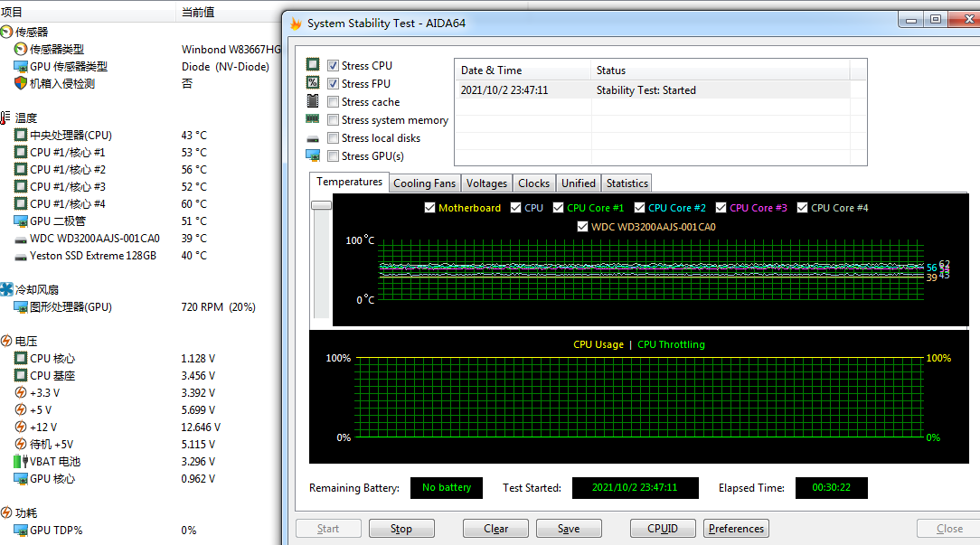
Task: Toggle the WDC WD3200AAJS-001CA0 graph checkbox
Action: [582, 226]
